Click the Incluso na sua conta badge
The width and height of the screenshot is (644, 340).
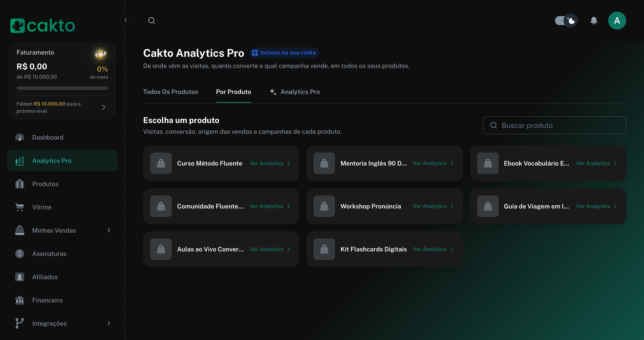[x=284, y=53]
